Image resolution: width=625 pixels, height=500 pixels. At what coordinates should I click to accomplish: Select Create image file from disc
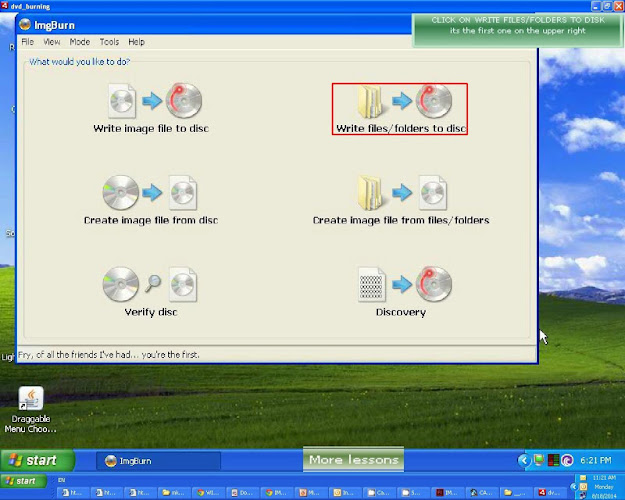[151, 200]
